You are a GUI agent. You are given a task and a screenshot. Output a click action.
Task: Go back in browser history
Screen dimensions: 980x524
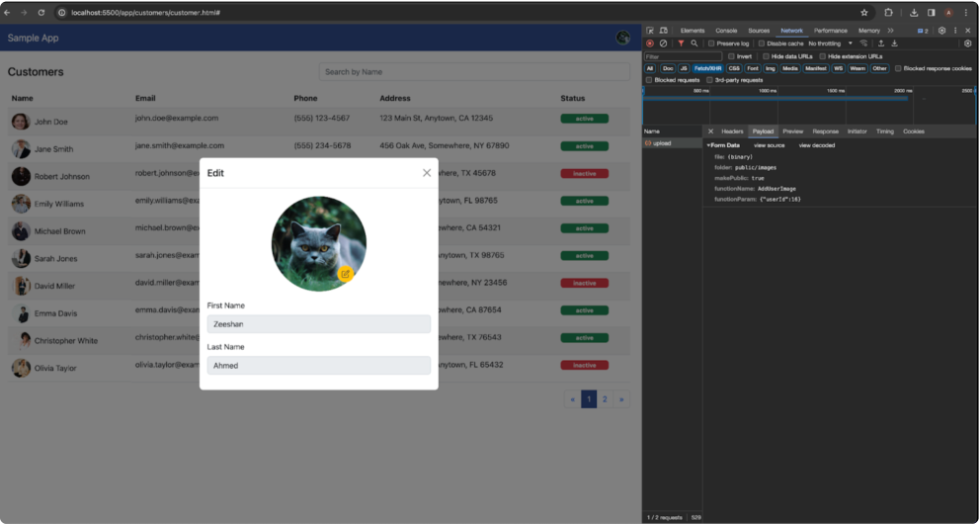(7, 13)
